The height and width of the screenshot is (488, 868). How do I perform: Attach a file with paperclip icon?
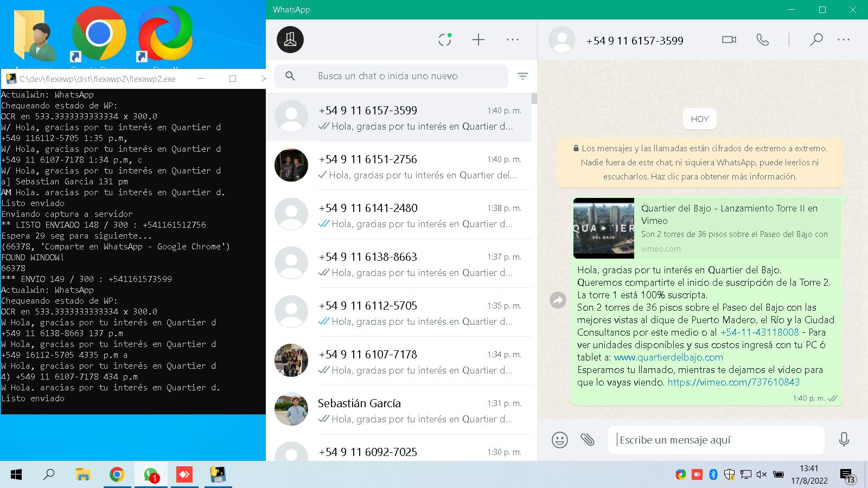pyautogui.click(x=588, y=439)
